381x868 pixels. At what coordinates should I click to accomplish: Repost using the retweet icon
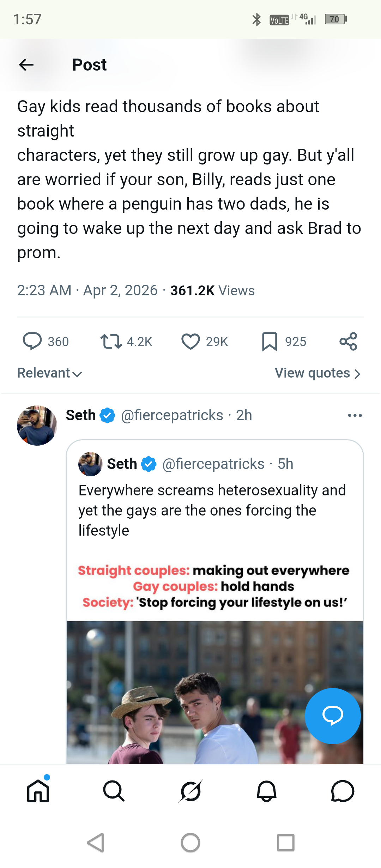tap(111, 341)
